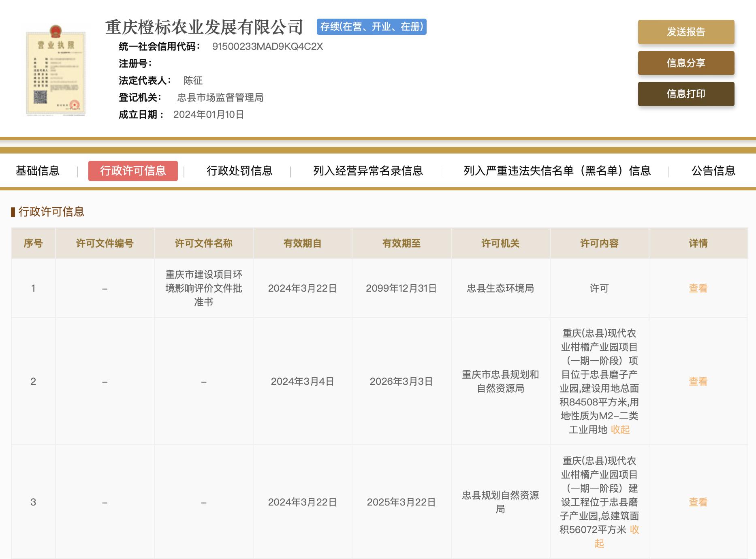Open the 列入严重违法失信名单（黑名单）信息 tab
The height and width of the screenshot is (559, 756).
point(557,171)
